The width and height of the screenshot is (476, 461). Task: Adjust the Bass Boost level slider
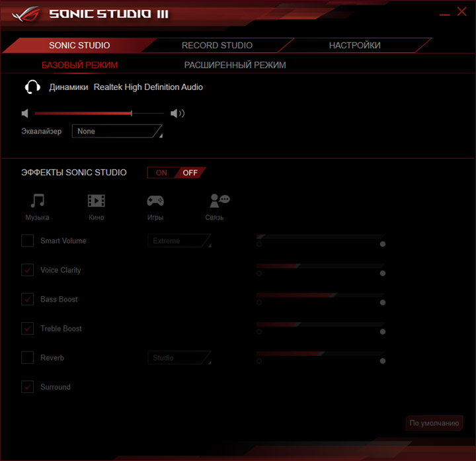click(321, 295)
